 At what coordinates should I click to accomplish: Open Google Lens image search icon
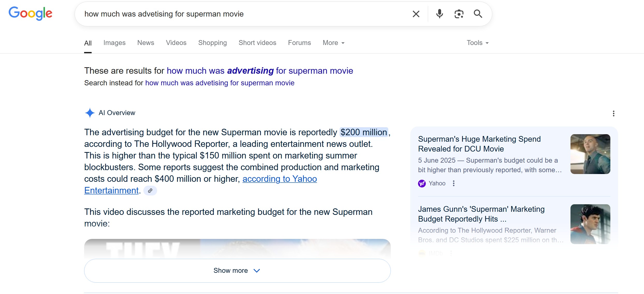pyautogui.click(x=459, y=14)
